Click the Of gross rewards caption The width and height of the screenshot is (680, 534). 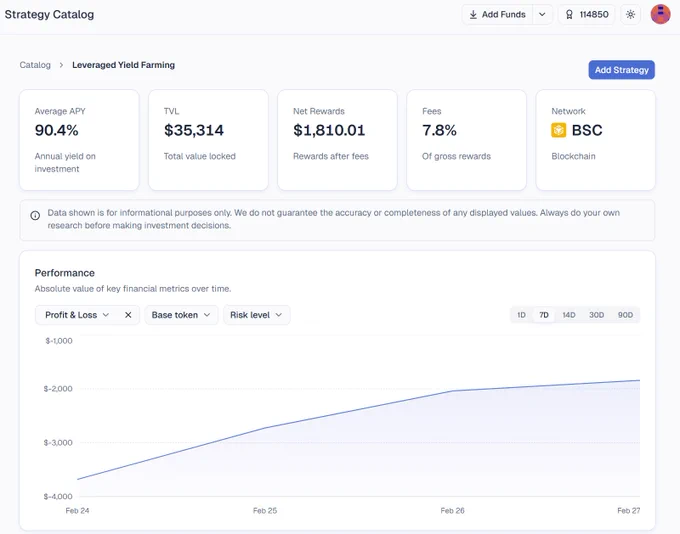(456, 156)
